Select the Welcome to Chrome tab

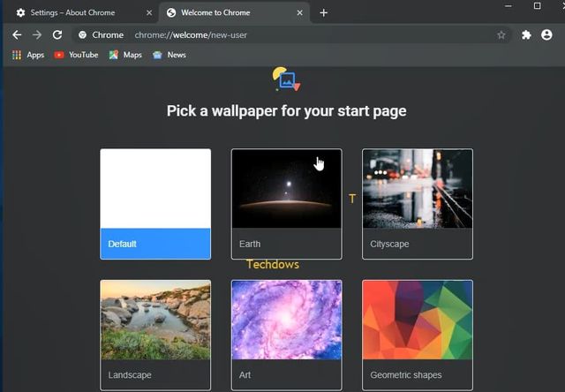225,13
